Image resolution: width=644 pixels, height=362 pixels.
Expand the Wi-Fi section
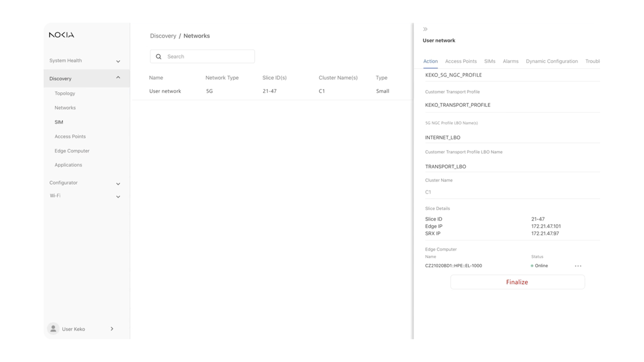tap(118, 197)
